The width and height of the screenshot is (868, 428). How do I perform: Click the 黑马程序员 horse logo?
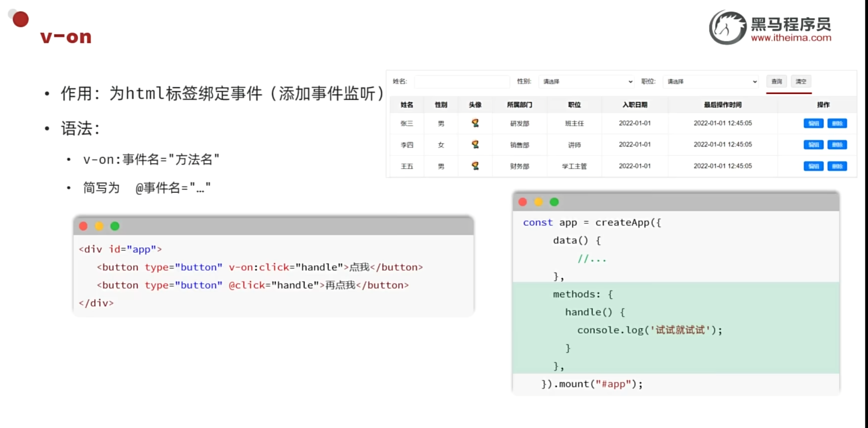[x=727, y=28]
